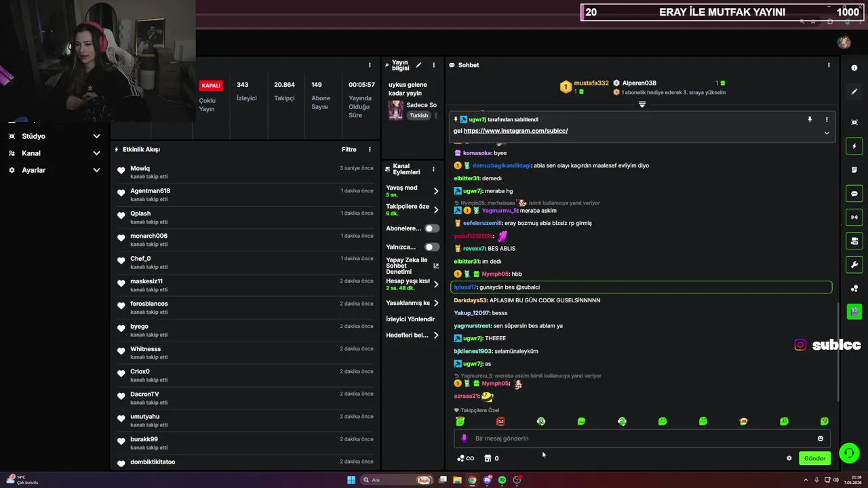
Task: Open İzleyici Yönlendir option
Action: coord(410,319)
